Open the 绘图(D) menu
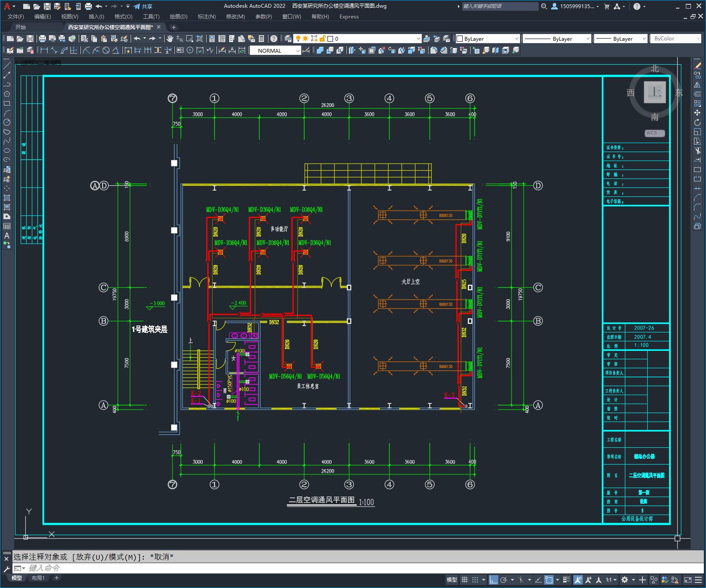This screenshot has height=588, width=706. click(x=179, y=16)
